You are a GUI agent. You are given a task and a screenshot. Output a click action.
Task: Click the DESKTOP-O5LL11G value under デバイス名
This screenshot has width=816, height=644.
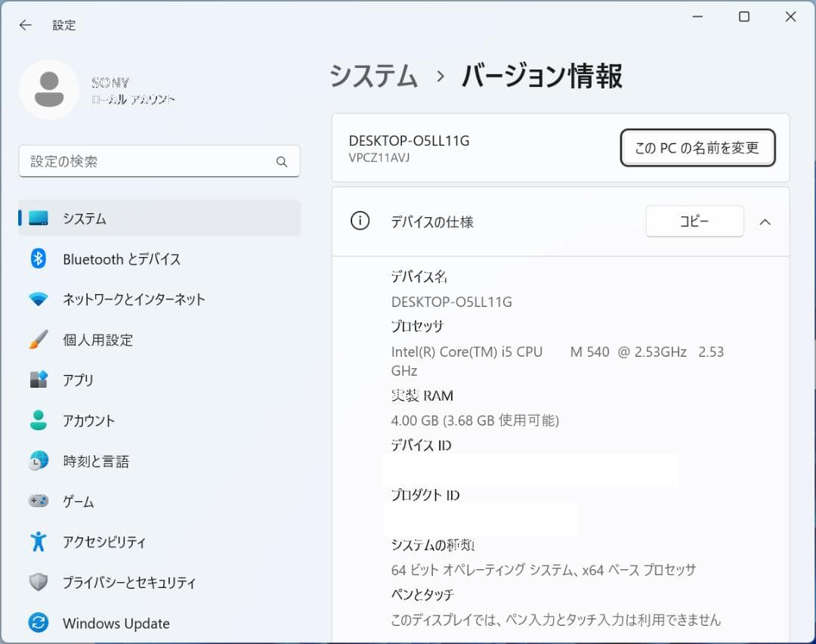(x=451, y=302)
